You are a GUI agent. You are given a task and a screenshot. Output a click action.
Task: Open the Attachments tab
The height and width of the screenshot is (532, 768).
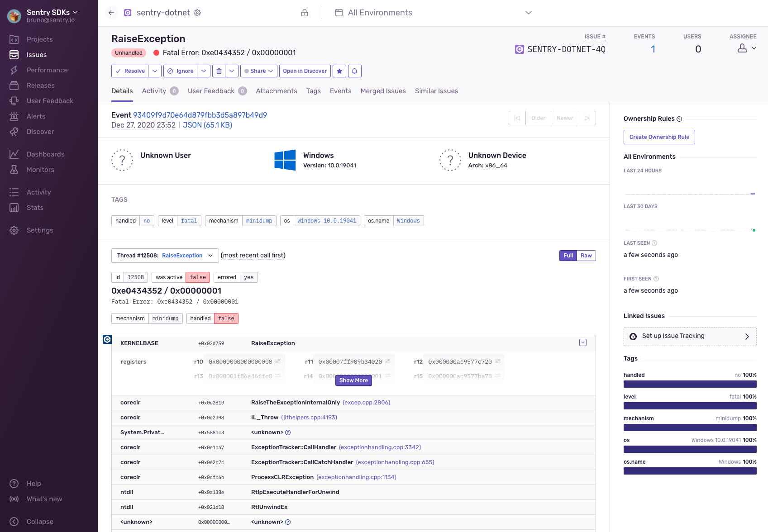click(x=277, y=91)
